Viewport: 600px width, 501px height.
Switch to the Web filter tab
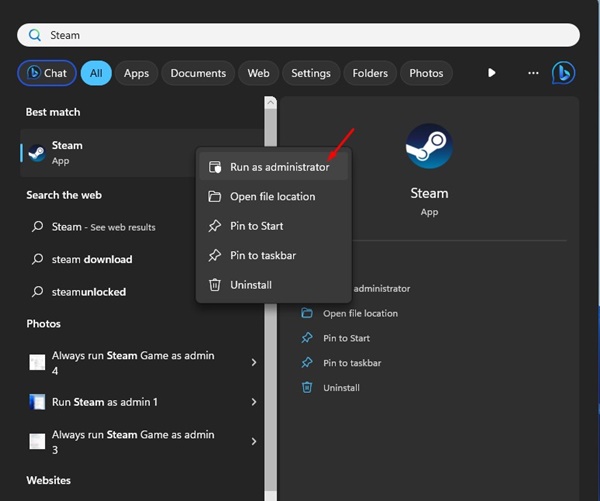coord(258,73)
